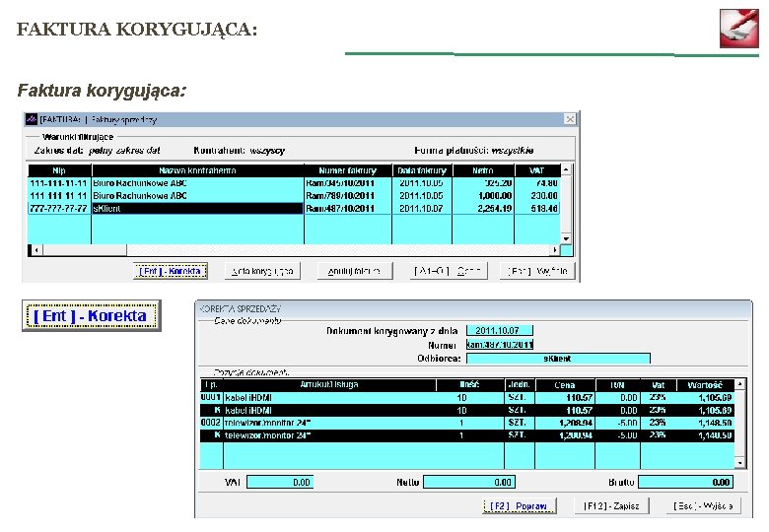The image size is (769, 532).
Task: Select the K correction row for kabel HDMI
Action: [467, 410]
